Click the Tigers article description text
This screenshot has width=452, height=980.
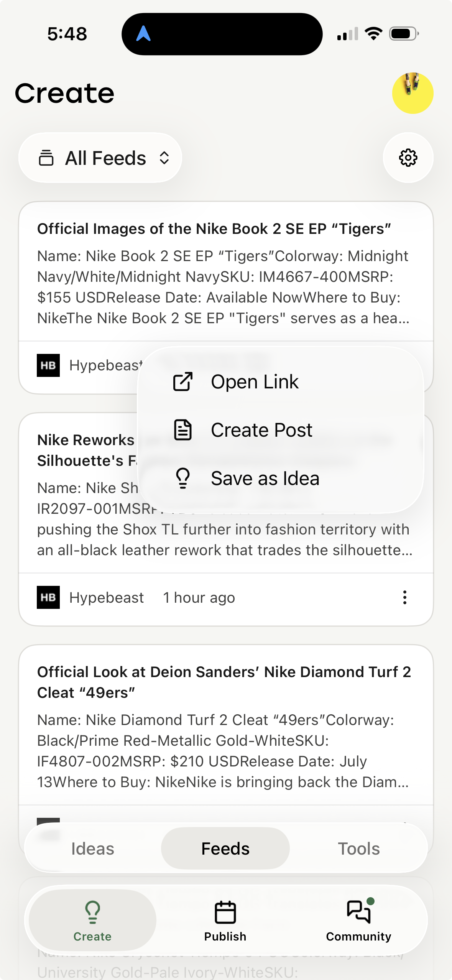(224, 287)
